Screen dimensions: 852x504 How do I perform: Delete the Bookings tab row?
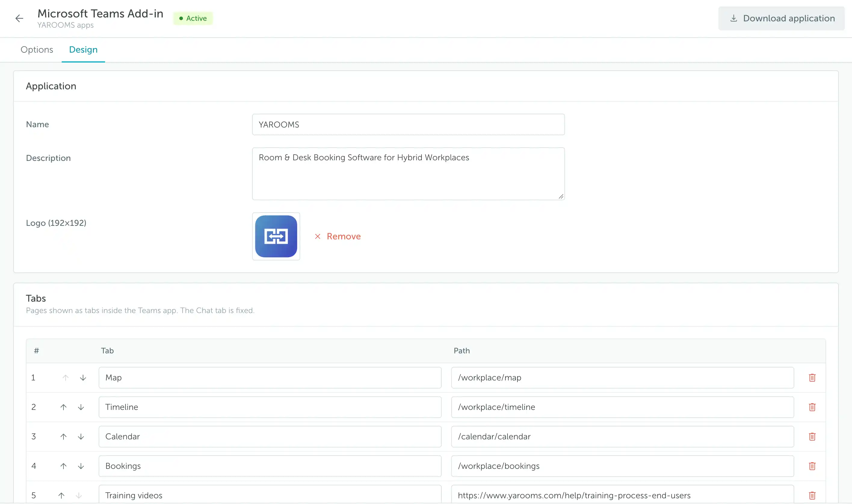tap(812, 466)
